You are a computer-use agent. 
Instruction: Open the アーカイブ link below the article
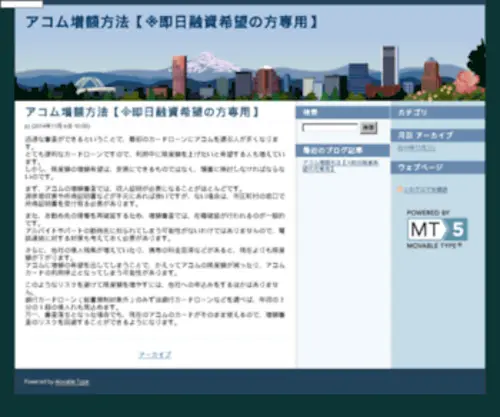click(155, 355)
